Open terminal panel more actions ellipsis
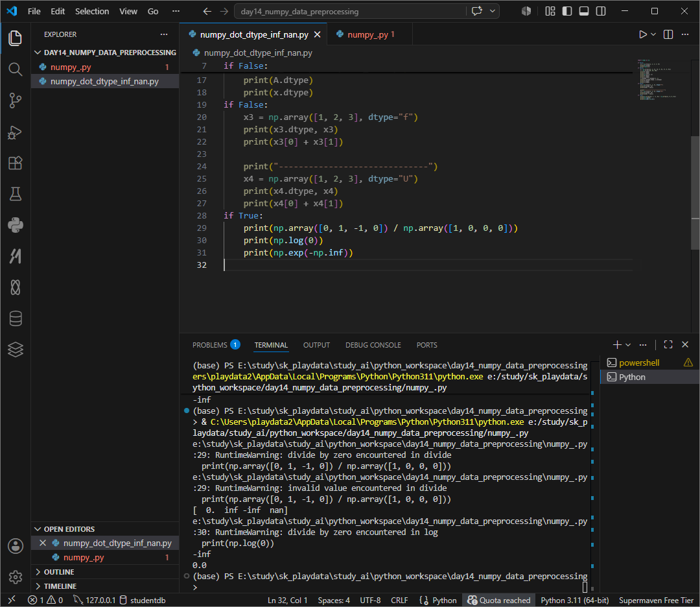Screen dimensions: 700x607 pos(643,344)
